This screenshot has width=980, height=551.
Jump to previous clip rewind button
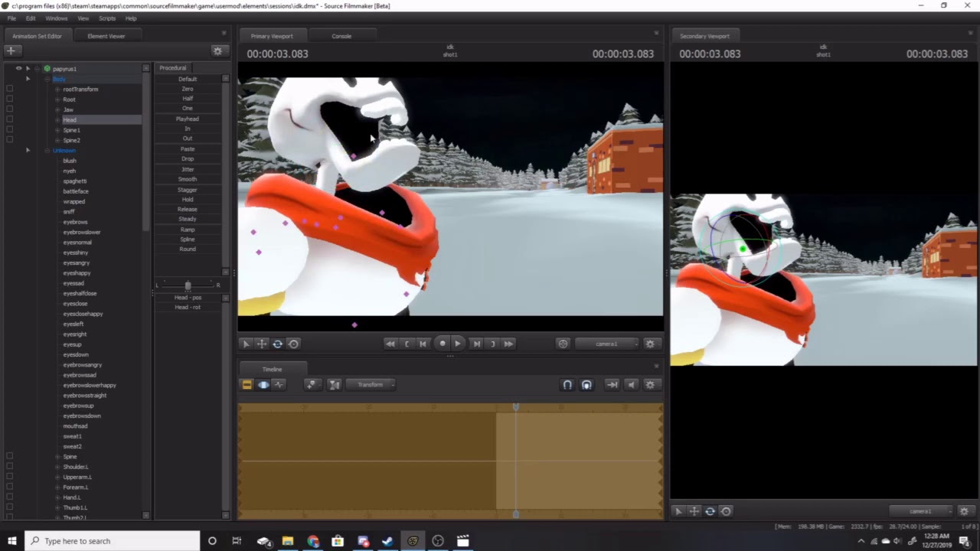(x=390, y=344)
